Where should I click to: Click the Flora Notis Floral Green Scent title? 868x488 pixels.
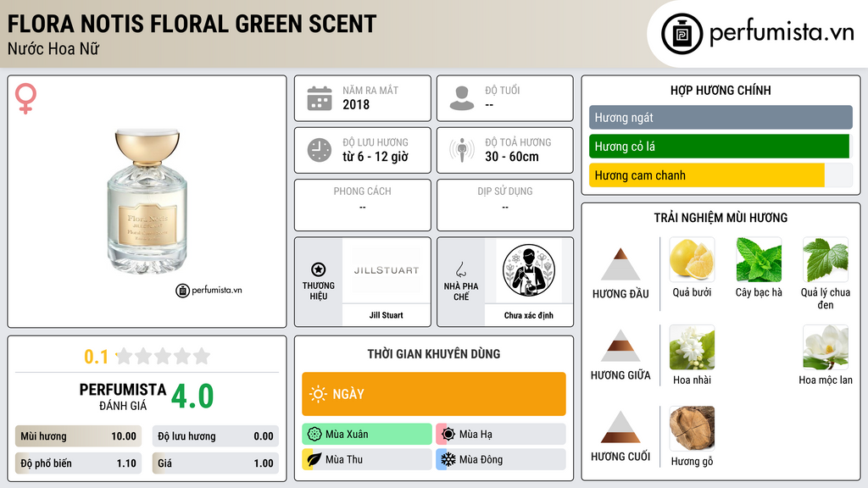pos(192,24)
